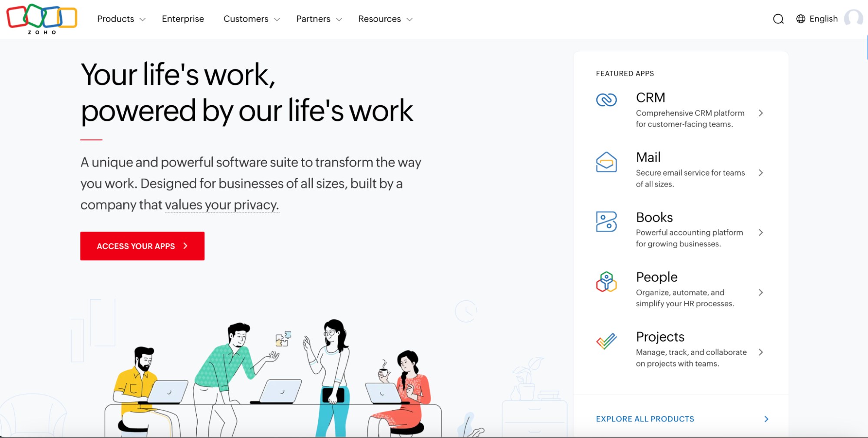Screen dimensions: 868x438
Task: Click the 'values your privacy' underlined text
Action: tap(221, 205)
